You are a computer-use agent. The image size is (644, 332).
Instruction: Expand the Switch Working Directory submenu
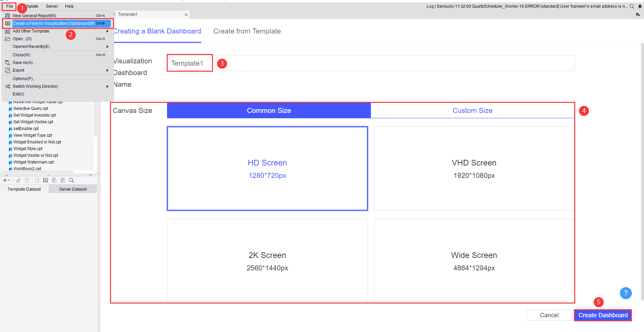[107, 86]
